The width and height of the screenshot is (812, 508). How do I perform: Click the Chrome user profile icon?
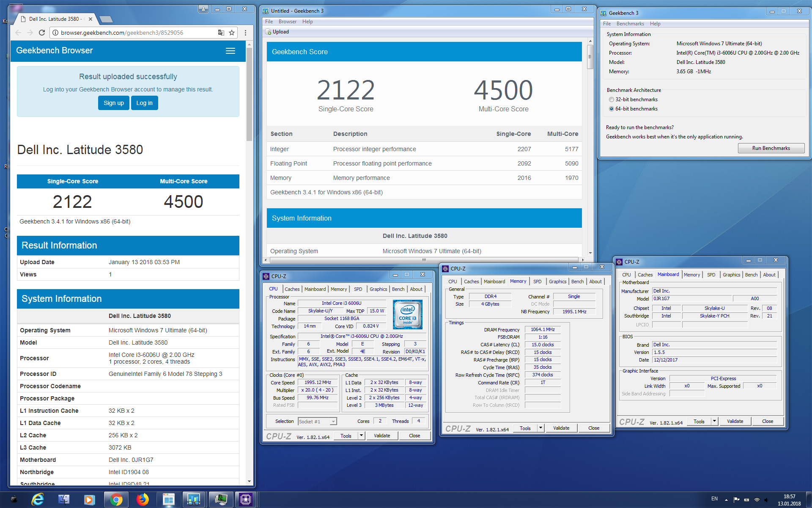[x=204, y=9]
